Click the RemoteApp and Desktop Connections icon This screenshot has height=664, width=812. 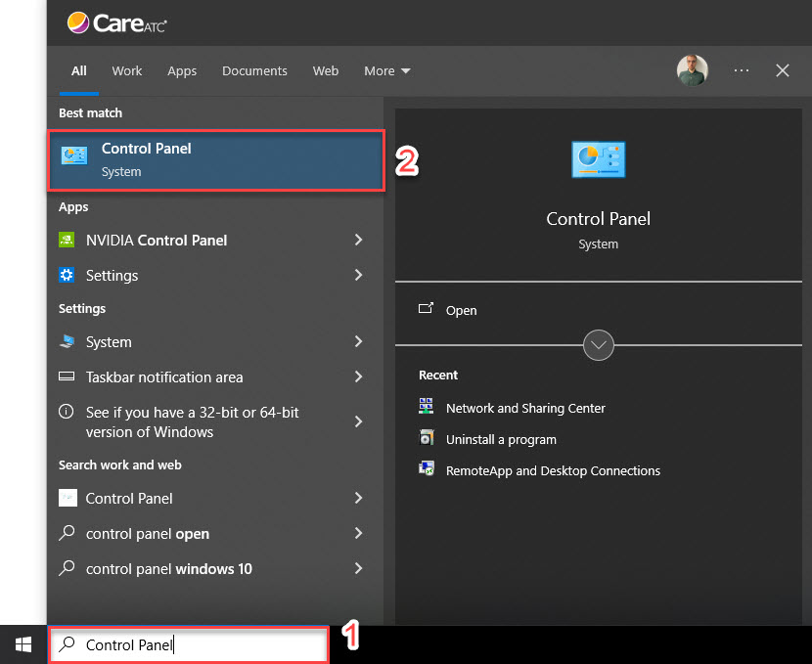tap(427, 468)
